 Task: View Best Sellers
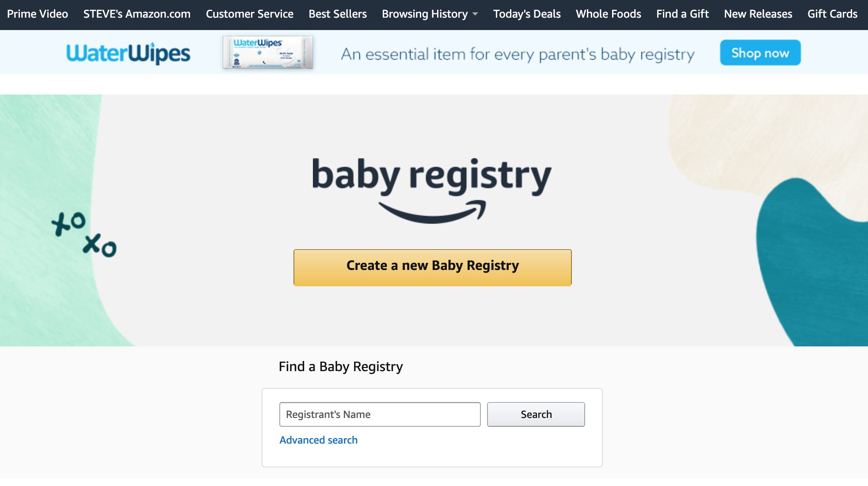coord(337,14)
